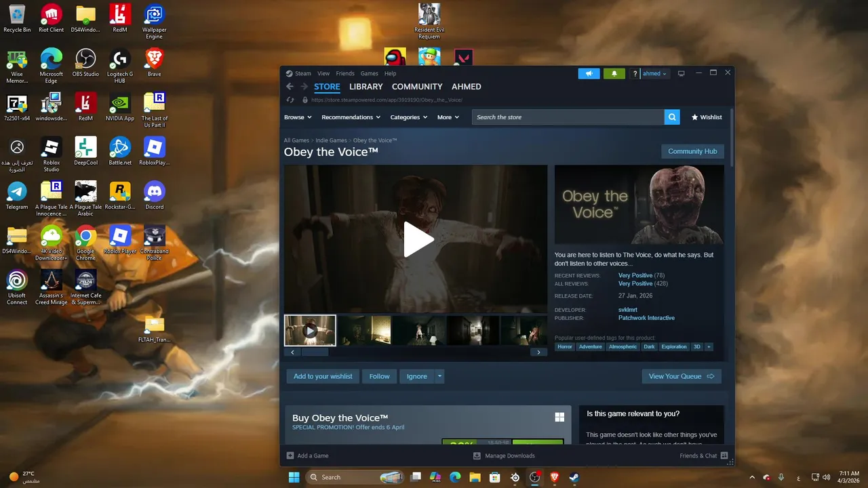868x488 pixels.
Task: Open the AHMED profile tab
Action: point(467,87)
